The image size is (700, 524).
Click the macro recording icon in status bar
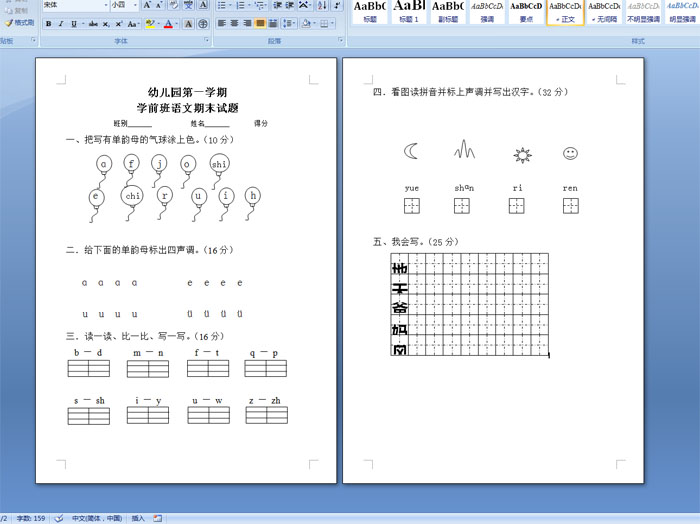pyautogui.click(x=158, y=518)
